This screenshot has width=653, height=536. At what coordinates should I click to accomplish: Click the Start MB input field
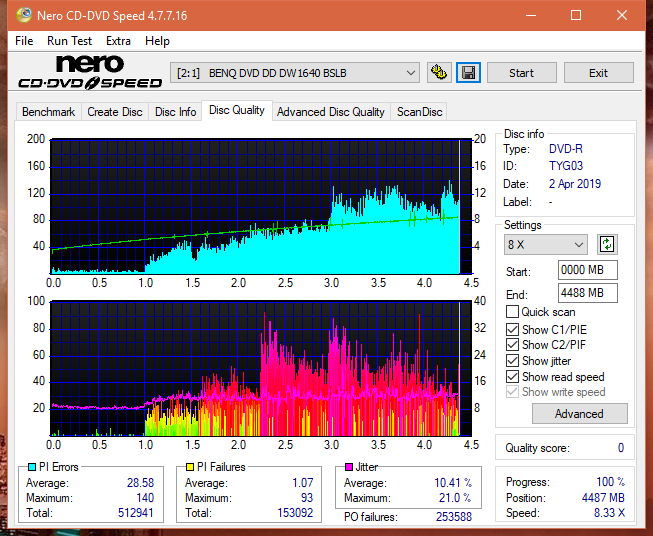point(588,270)
